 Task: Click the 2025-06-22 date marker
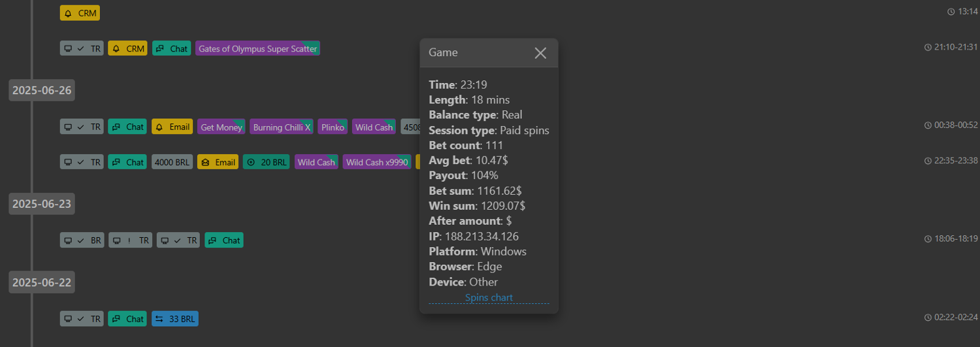(x=42, y=282)
